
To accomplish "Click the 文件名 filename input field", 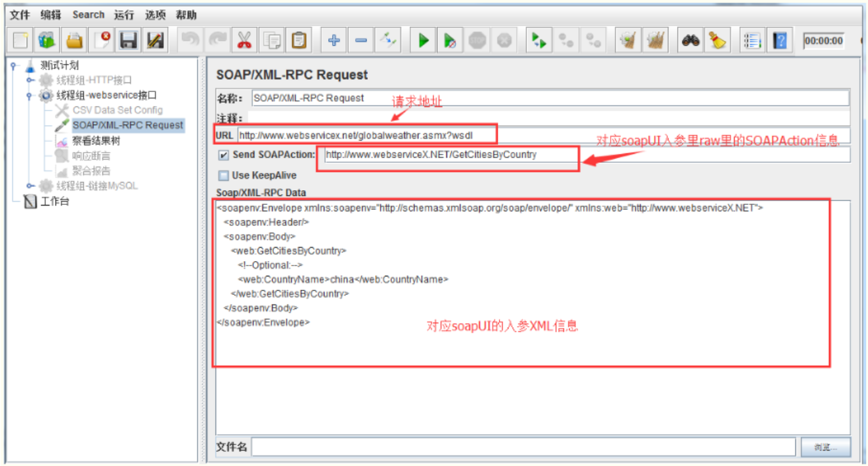I will tap(524, 447).
